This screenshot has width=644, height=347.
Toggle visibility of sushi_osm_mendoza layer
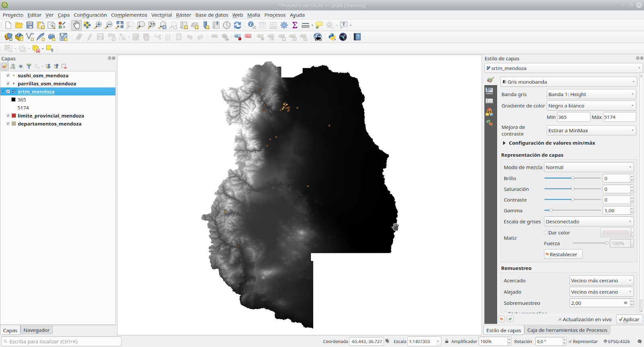coord(8,76)
